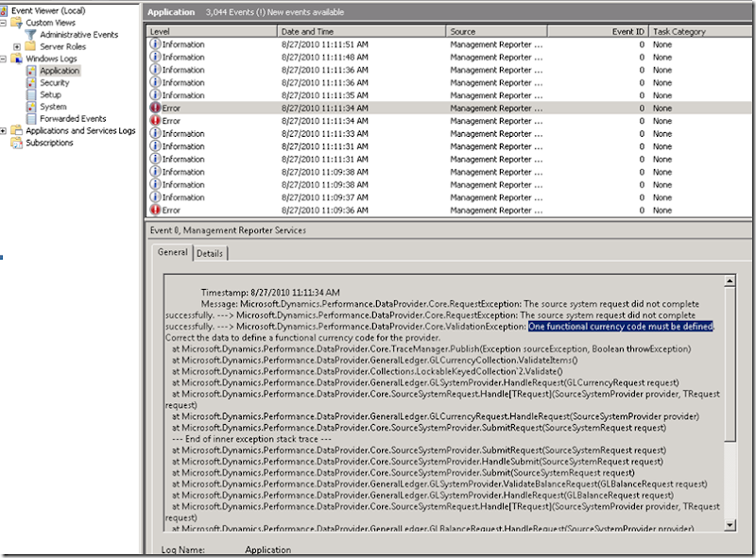The height and width of the screenshot is (558, 756).
Task: Select Applications and Services Logs node
Action: point(80,130)
